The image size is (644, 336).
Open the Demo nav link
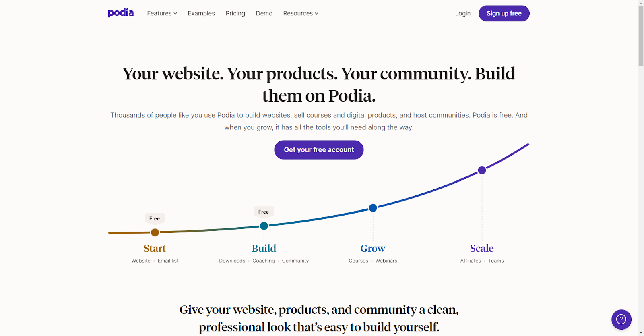point(264,13)
